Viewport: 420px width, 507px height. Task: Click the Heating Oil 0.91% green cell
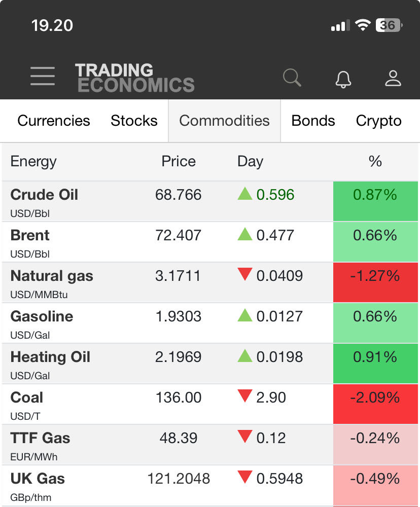coord(375,363)
